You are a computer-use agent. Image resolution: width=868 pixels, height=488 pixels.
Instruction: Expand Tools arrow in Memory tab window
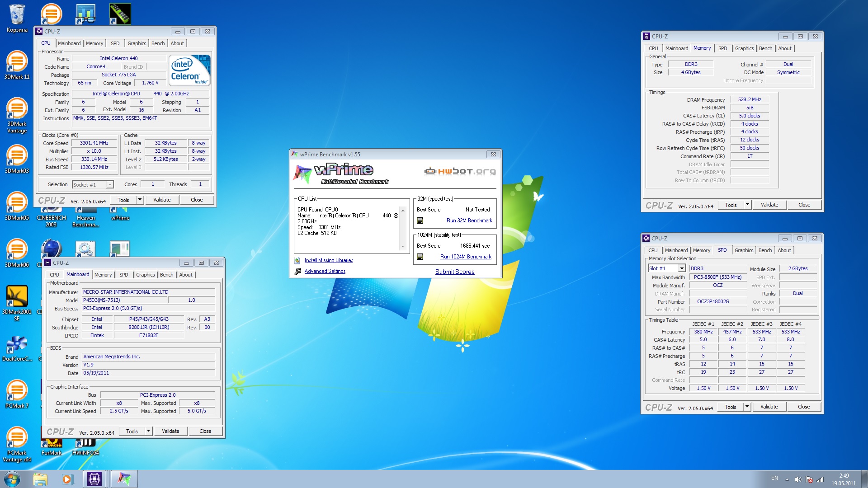pyautogui.click(x=747, y=205)
